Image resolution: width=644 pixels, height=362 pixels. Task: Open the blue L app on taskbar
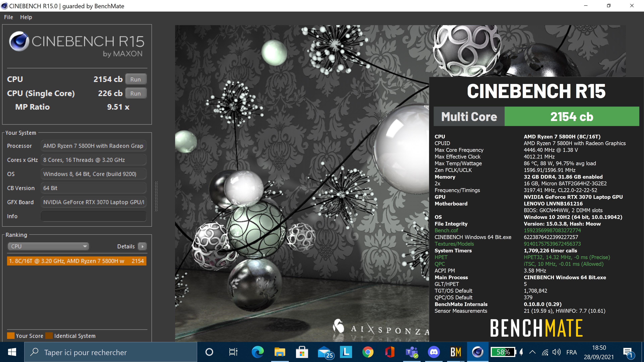[346, 352]
